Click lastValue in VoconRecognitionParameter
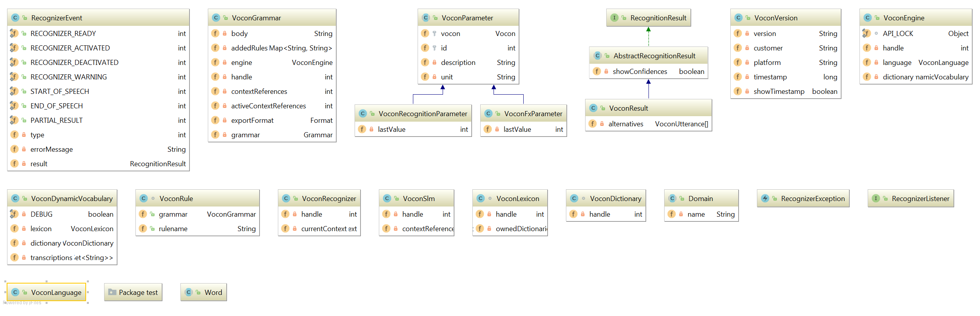The image size is (980, 316). coord(413,129)
